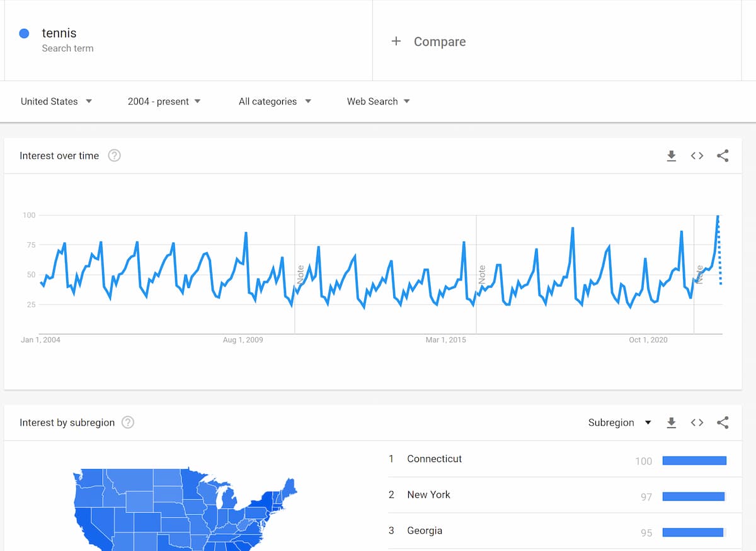Open embed code for Interest over time chart
756x551 pixels.
697,156
